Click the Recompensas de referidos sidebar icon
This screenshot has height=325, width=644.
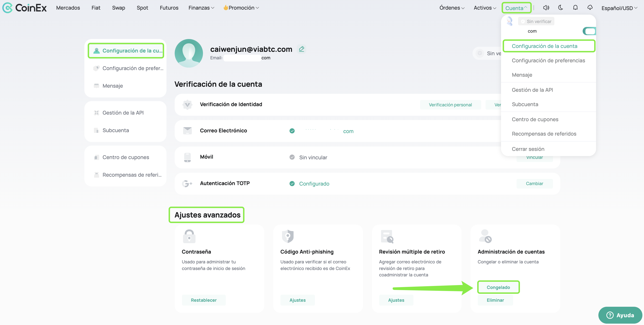point(96,175)
